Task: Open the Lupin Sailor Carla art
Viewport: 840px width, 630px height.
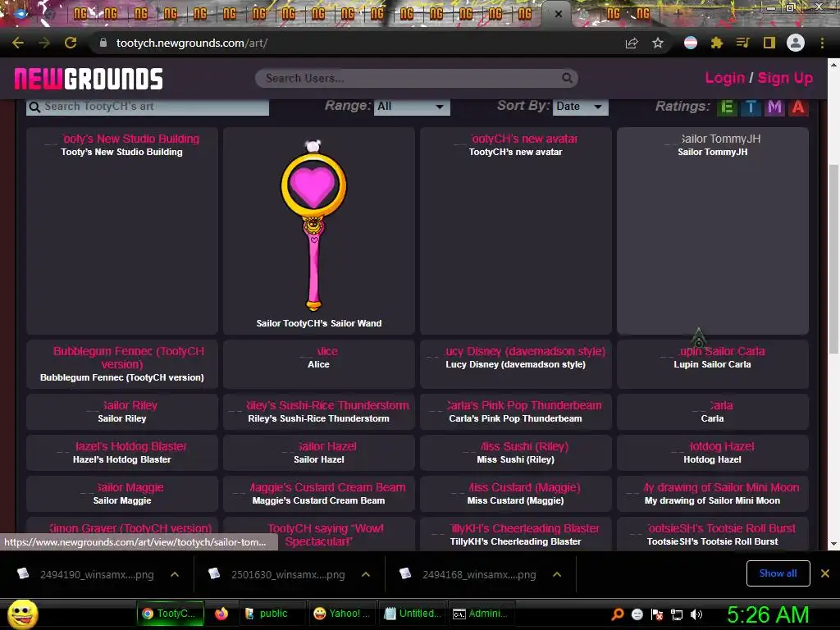Action: coord(713,364)
